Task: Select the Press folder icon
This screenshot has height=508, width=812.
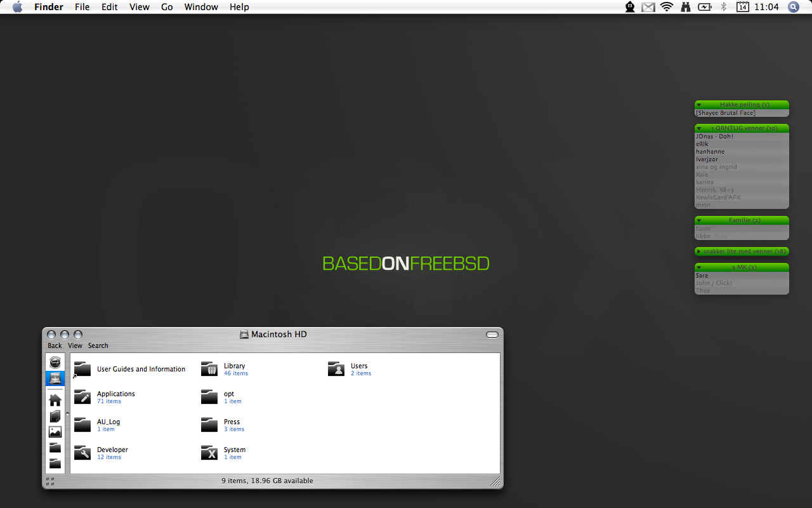Action: tap(209, 425)
